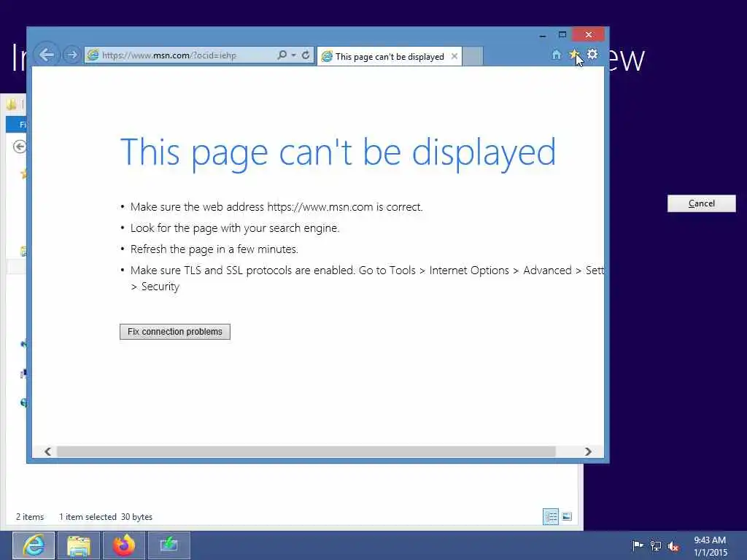Close the 'This page can't be displayed' tab
This screenshot has width=747, height=560.
click(x=454, y=57)
